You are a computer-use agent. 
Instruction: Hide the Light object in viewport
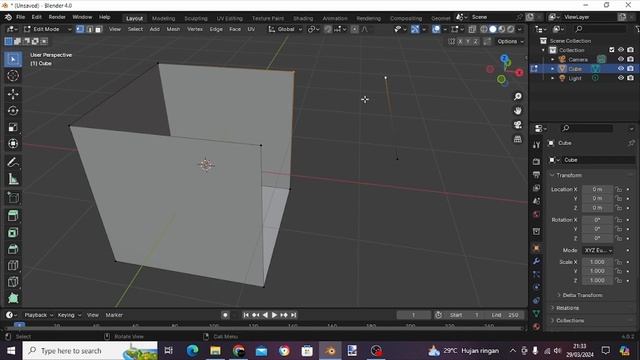[x=621, y=78]
